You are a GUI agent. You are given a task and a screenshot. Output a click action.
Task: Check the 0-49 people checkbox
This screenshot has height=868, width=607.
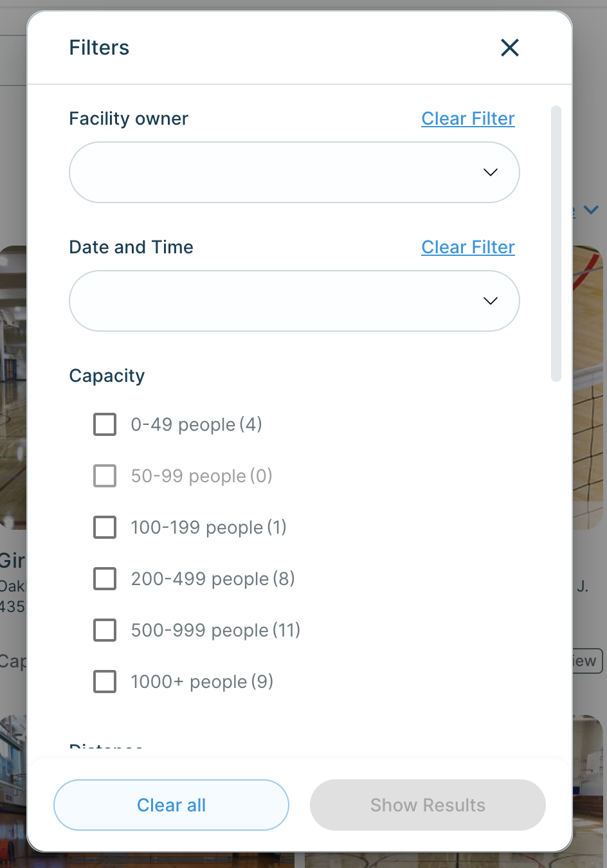[105, 424]
